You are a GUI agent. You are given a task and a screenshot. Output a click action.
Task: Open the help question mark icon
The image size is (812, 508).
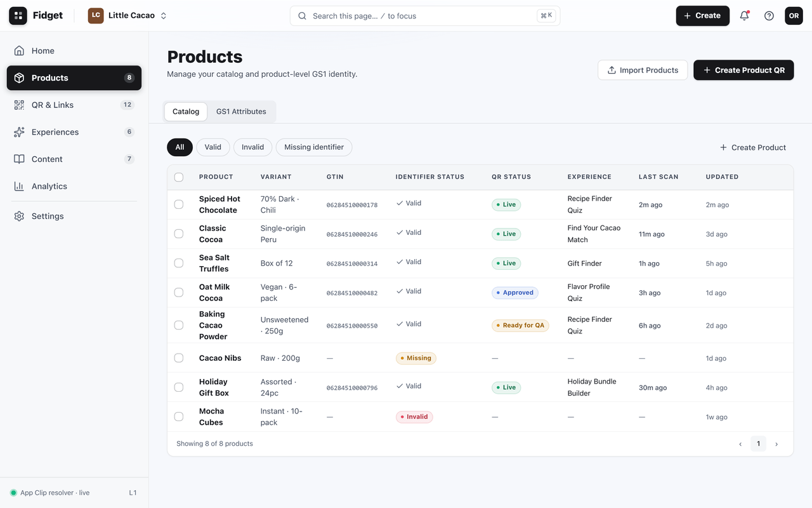pyautogui.click(x=769, y=16)
